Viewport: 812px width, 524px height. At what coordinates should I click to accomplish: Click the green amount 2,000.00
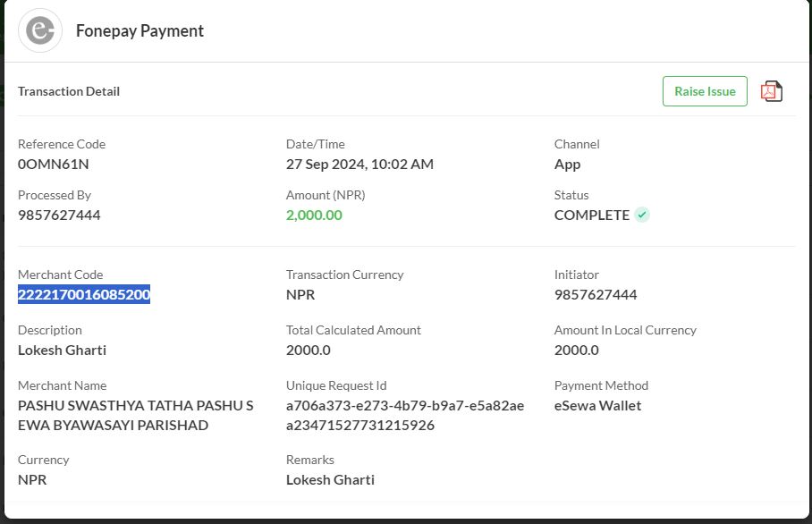tap(314, 215)
